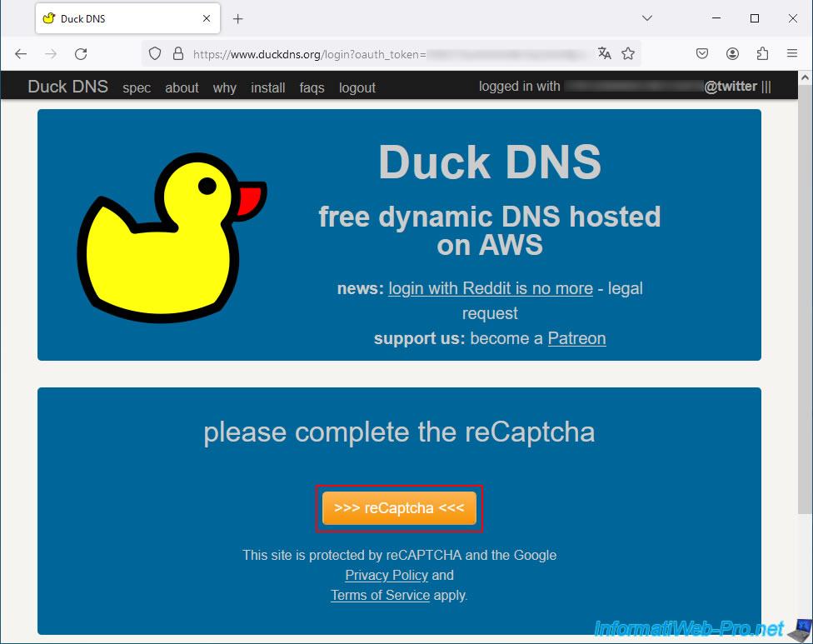Open a new tab with the plus button
813x644 pixels.
(x=237, y=18)
